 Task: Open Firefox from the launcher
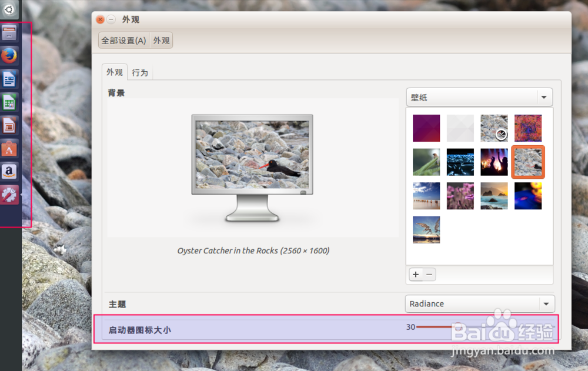tap(8, 55)
